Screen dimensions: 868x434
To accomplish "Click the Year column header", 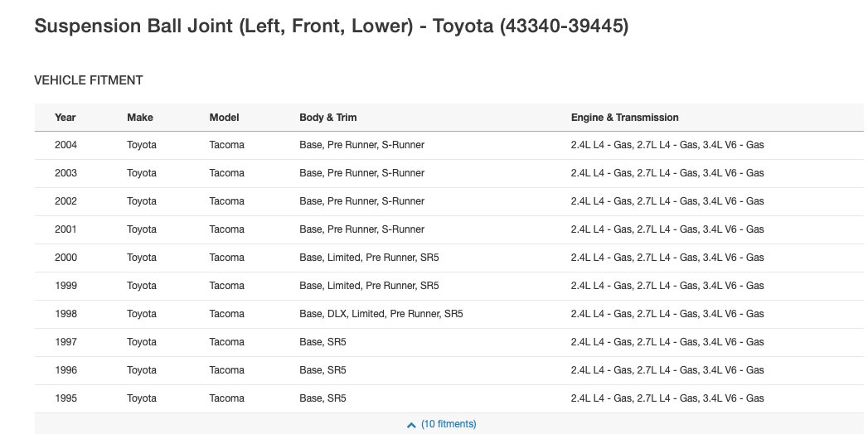I will tap(65, 118).
